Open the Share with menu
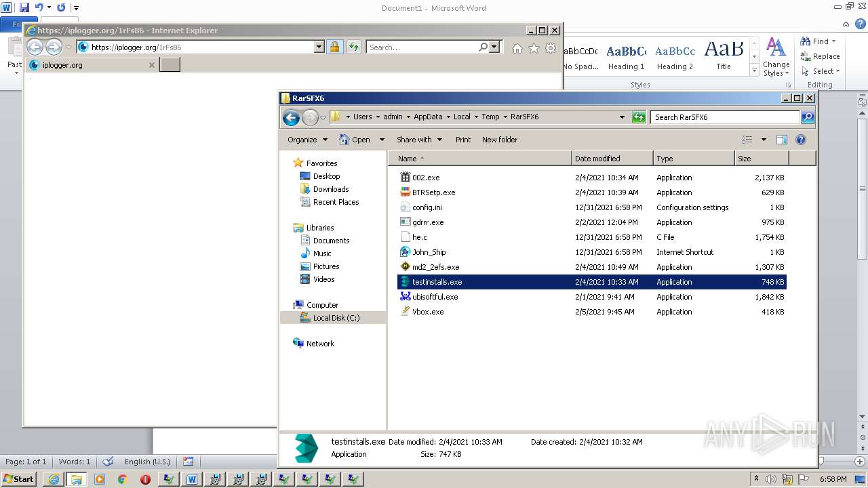The height and width of the screenshot is (488, 868). point(419,140)
